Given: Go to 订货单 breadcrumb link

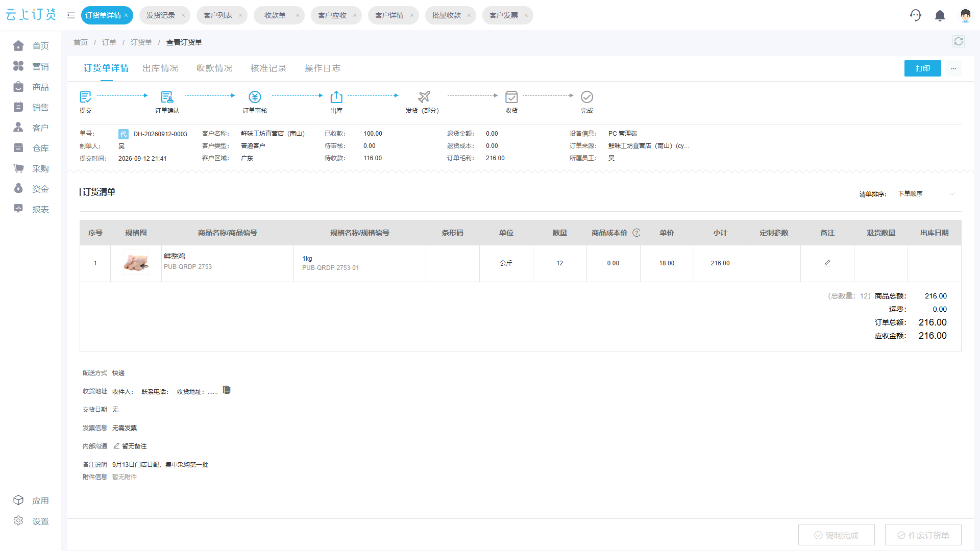Looking at the screenshot, I should coord(141,42).
